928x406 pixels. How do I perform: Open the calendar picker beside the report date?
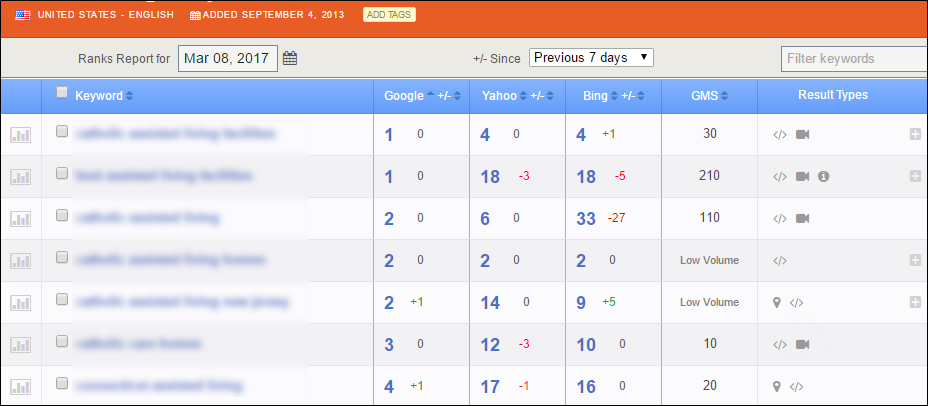(289, 58)
